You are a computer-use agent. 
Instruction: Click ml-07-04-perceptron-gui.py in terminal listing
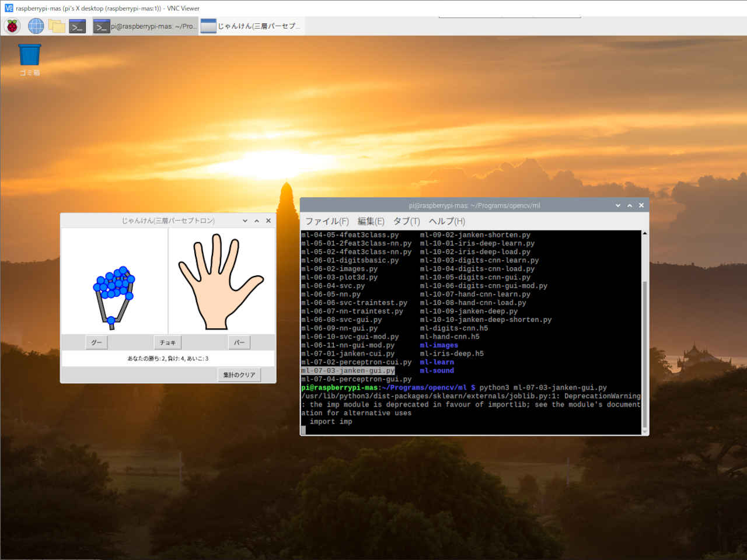357,379
